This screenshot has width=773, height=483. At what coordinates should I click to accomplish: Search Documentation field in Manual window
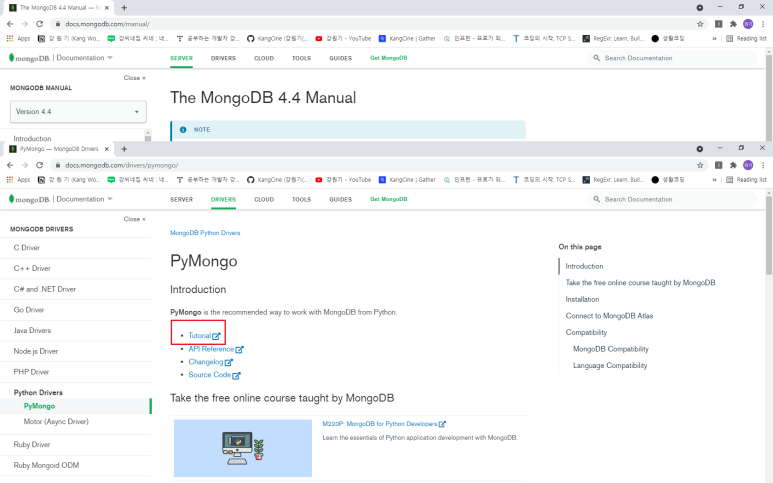coord(671,58)
